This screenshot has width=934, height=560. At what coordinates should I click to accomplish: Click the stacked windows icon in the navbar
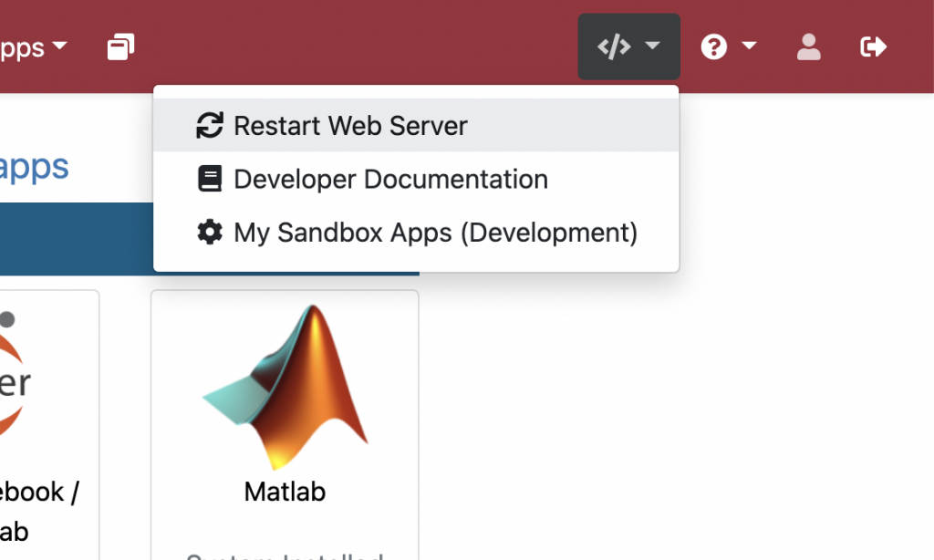119,46
